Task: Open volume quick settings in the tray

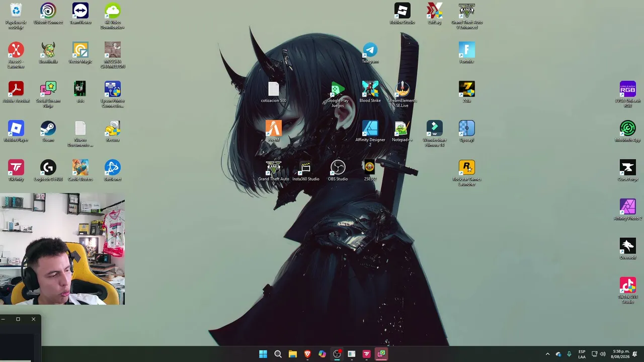Action: click(x=603, y=354)
